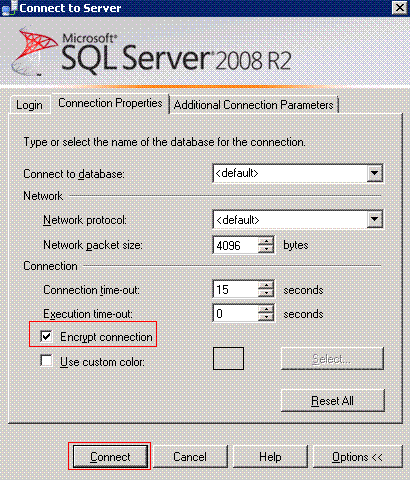Enable the Use custom color checkbox
The image size is (410, 480).
point(46,360)
